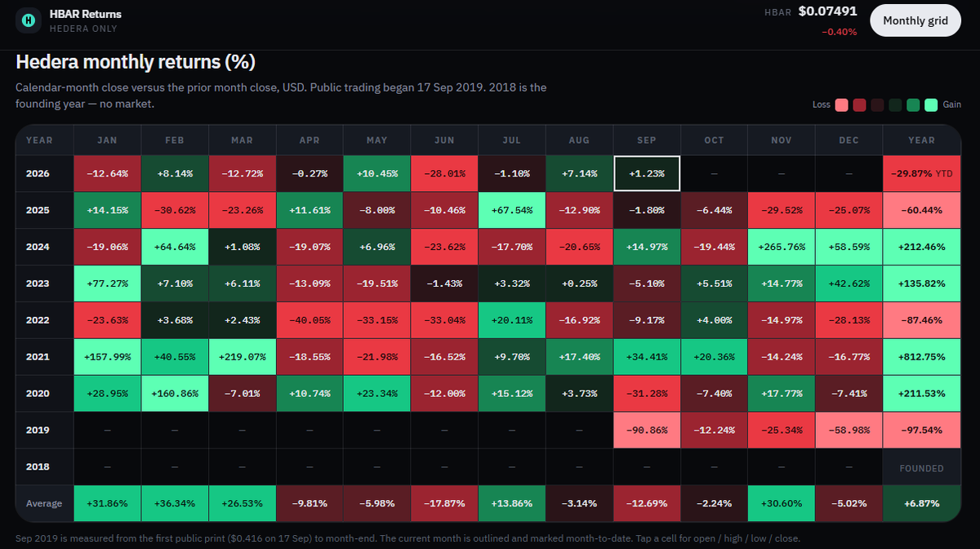Select the 2019 December cell −58.98%
Viewport: 980px width, 549px height.
(x=849, y=431)
